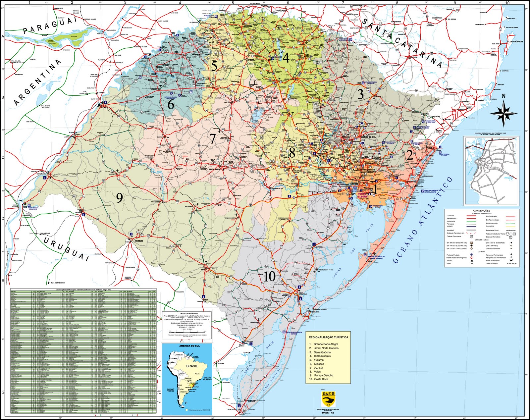Click the URUGUAI country label
Image resolution: width=530 pixels, height=420 pixels.
tap(66, 249)
